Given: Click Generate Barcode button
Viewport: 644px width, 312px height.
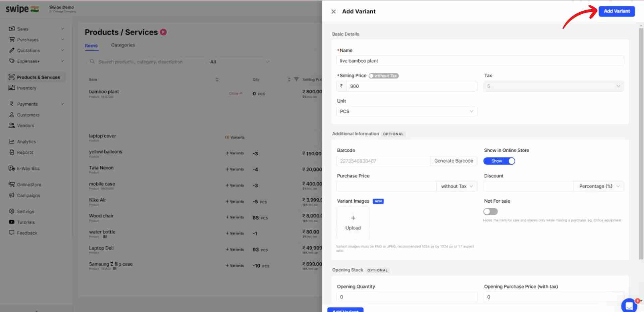Looking at the screenshot, I should point(453,161).
